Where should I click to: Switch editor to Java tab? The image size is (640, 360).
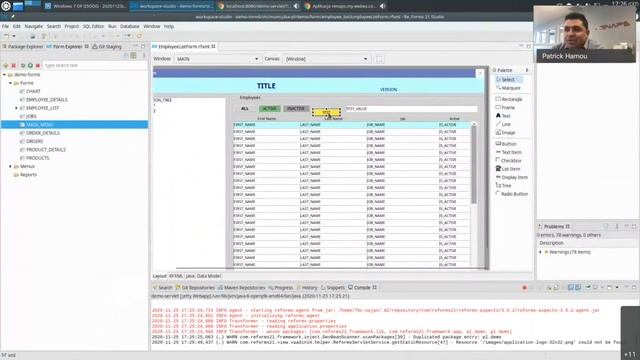(x=190, y=276)
